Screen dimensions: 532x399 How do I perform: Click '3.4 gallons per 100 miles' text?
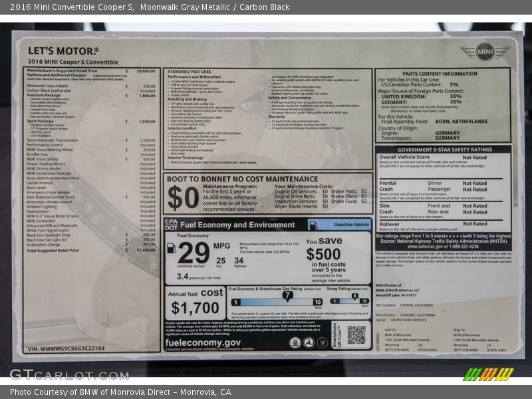pos(198,277)
